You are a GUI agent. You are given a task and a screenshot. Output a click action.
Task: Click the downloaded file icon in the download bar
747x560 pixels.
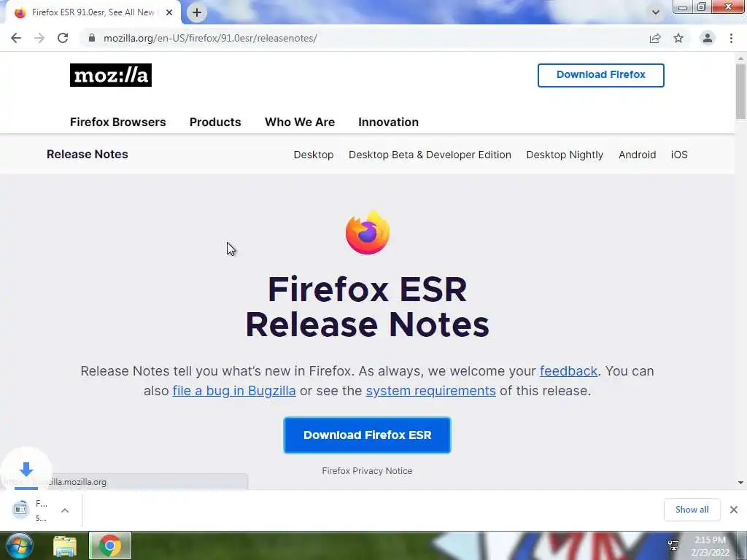pos(20,508)
